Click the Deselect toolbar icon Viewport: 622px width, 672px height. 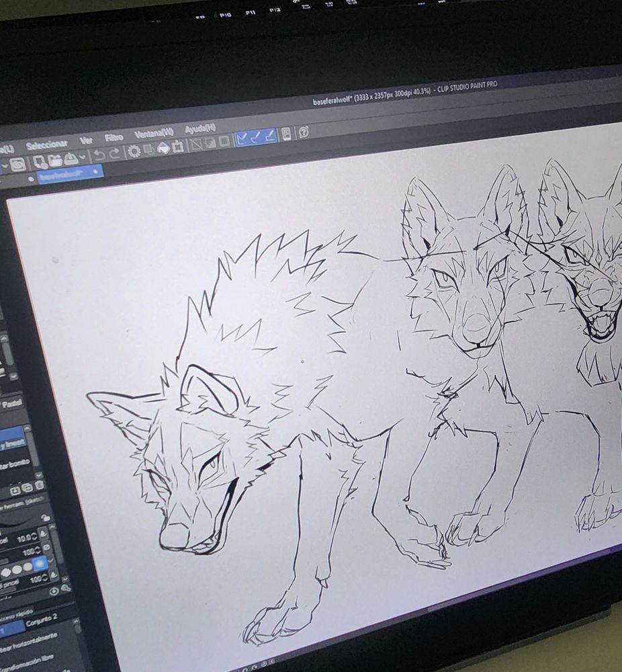pos(196,144)
